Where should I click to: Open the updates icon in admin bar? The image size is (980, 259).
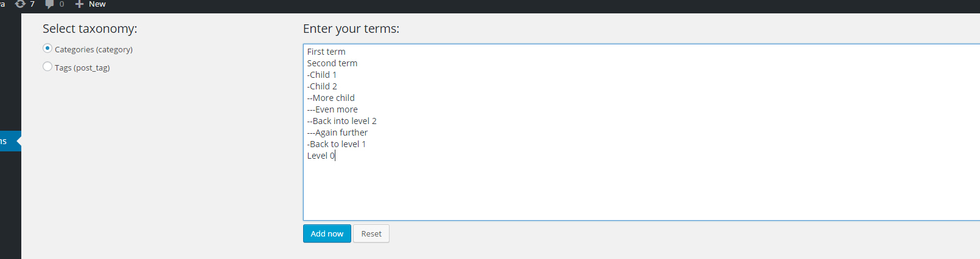coord(21,4)
